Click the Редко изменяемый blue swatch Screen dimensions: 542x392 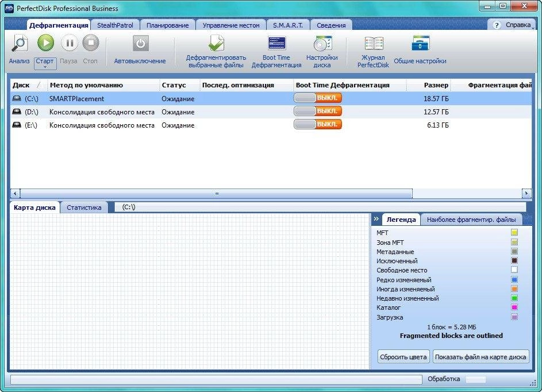tap(514, 279)
